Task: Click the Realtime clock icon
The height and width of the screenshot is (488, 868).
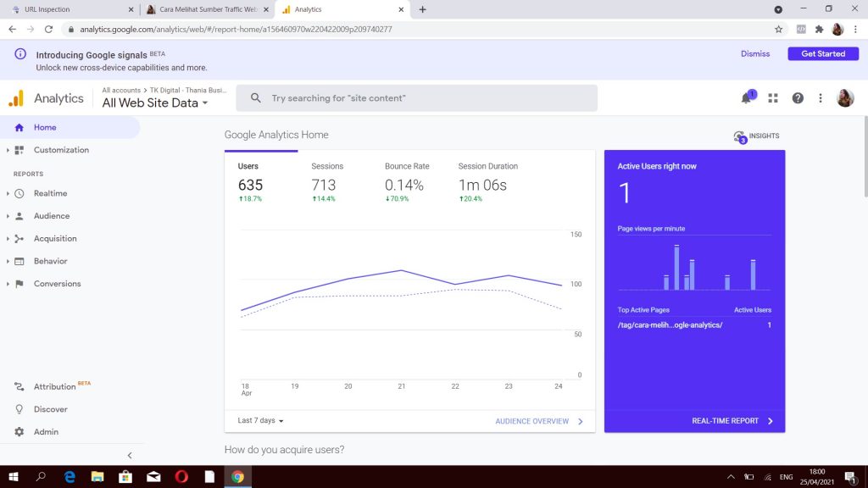Action: 19,194
